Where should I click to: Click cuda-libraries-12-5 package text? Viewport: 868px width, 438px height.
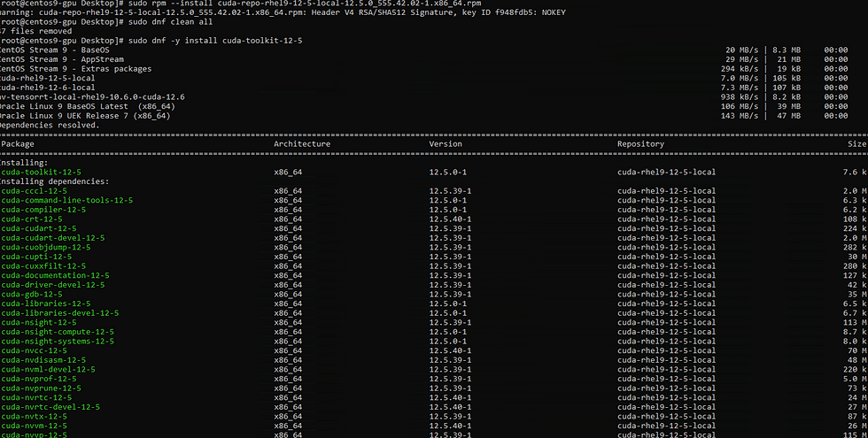pyautogui.click(x=46, y=304)
